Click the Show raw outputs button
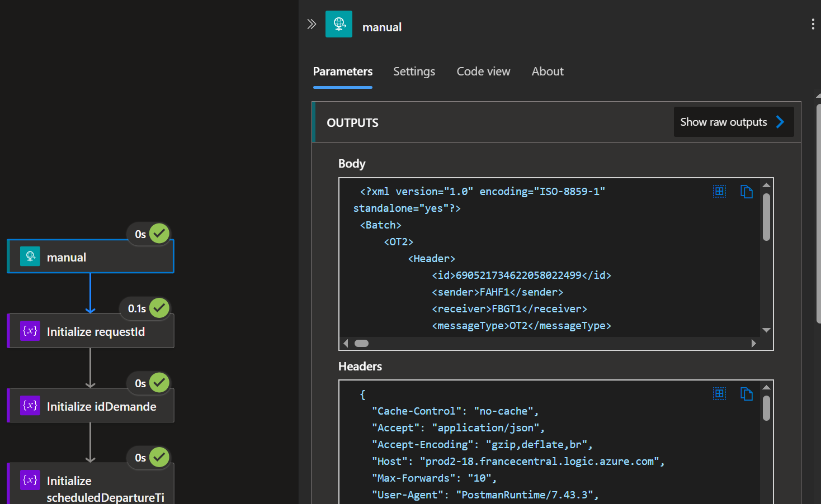821x504 pixels. (724, 121)
